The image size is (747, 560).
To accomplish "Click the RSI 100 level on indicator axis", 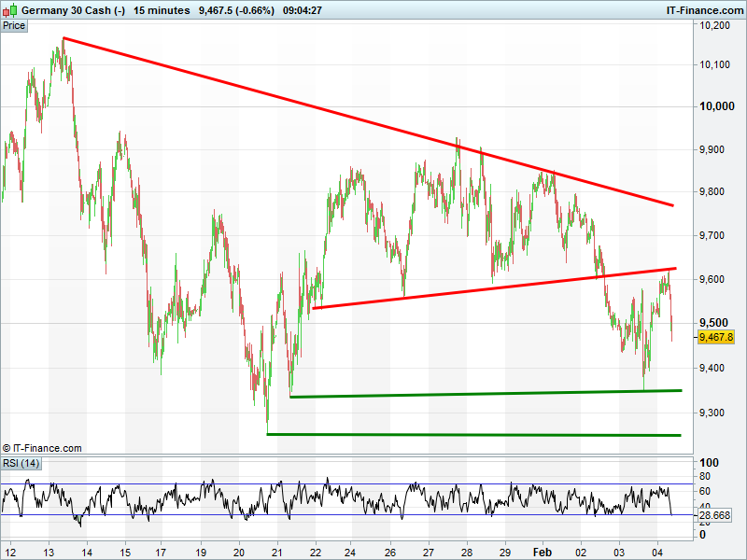I will point(710,463).
